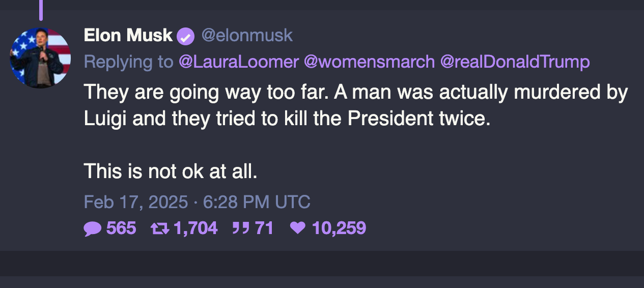This screenshot has height=288, width=644.
Task: Click the 565 replies count
Action: [x=121, y=228]
